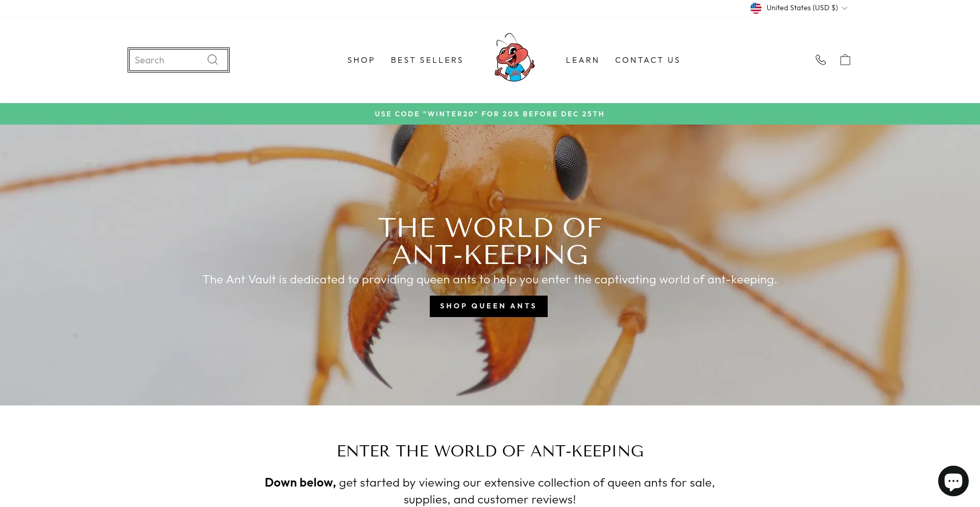Open the LEARN menu item
980x507 pixels.
point(582,60)
